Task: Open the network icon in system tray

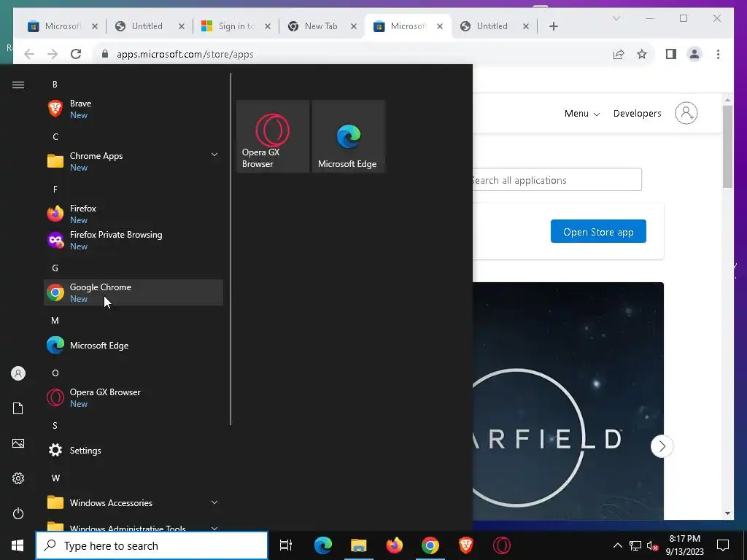Action: (635, 545)
